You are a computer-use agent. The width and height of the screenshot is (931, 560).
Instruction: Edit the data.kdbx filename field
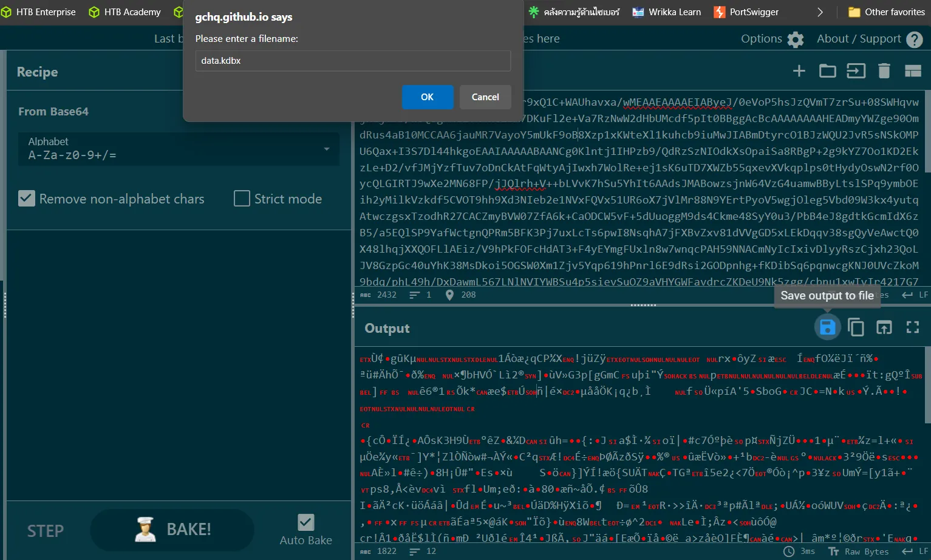coord(353,61)
